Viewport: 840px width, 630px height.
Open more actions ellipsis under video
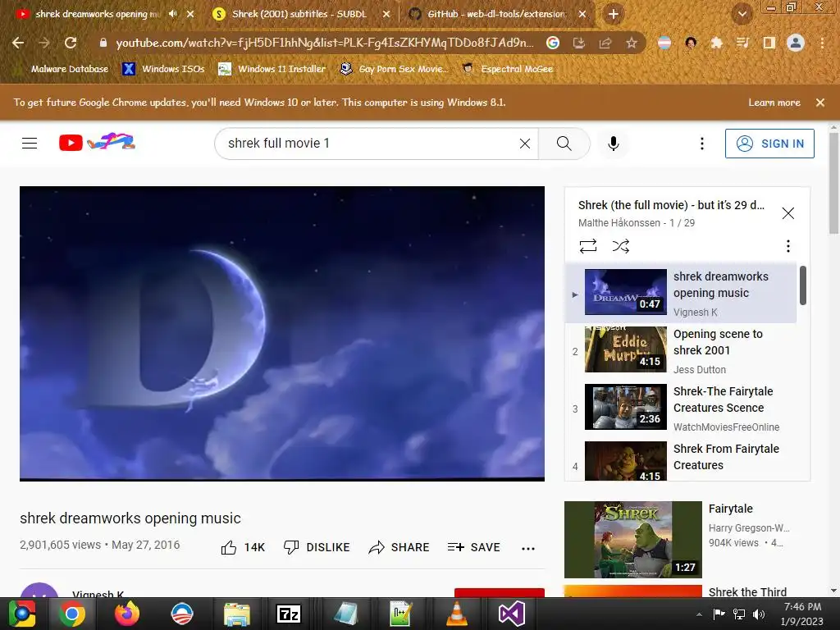(528, 548)
